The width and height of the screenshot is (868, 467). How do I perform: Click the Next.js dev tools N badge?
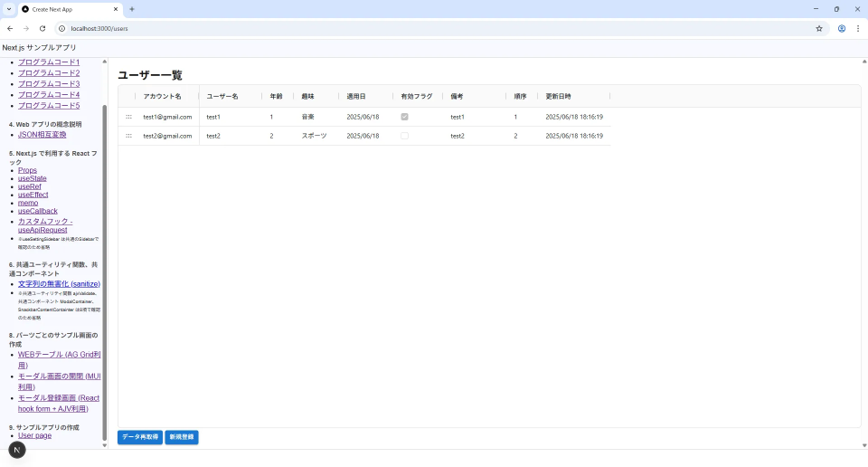(17, 449)
